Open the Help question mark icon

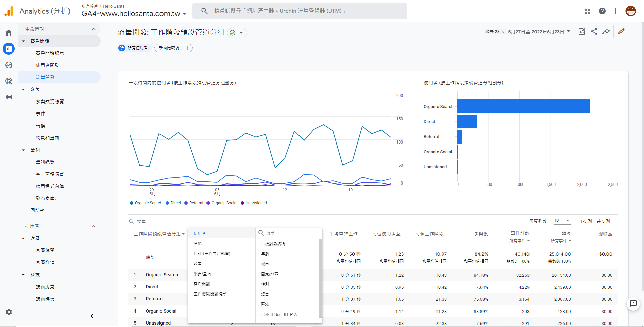pos(602,11)
